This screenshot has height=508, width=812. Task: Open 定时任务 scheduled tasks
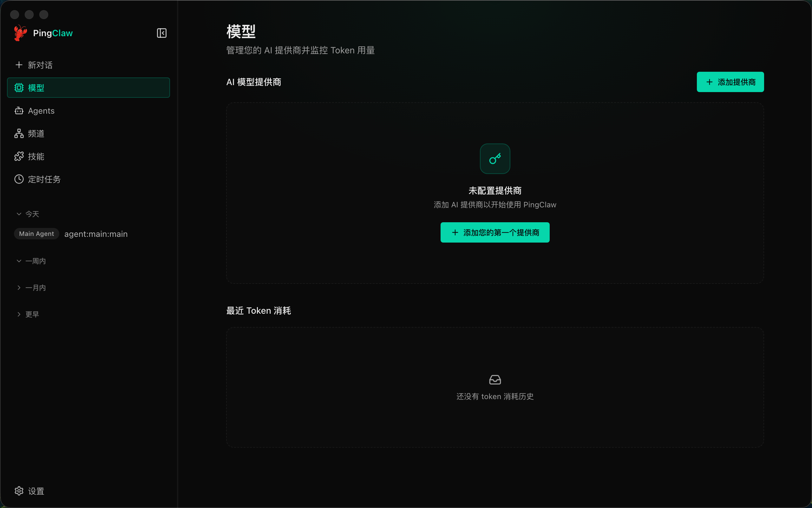(x=88, y=179)
